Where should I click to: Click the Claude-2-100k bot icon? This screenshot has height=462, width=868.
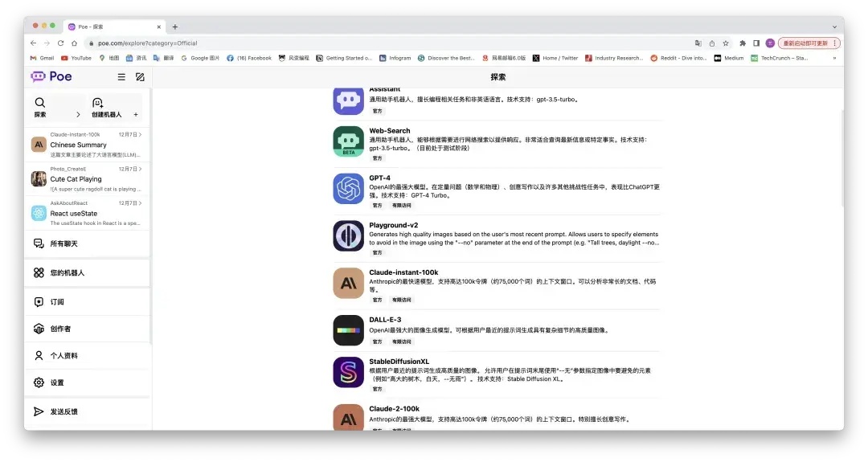348,417
